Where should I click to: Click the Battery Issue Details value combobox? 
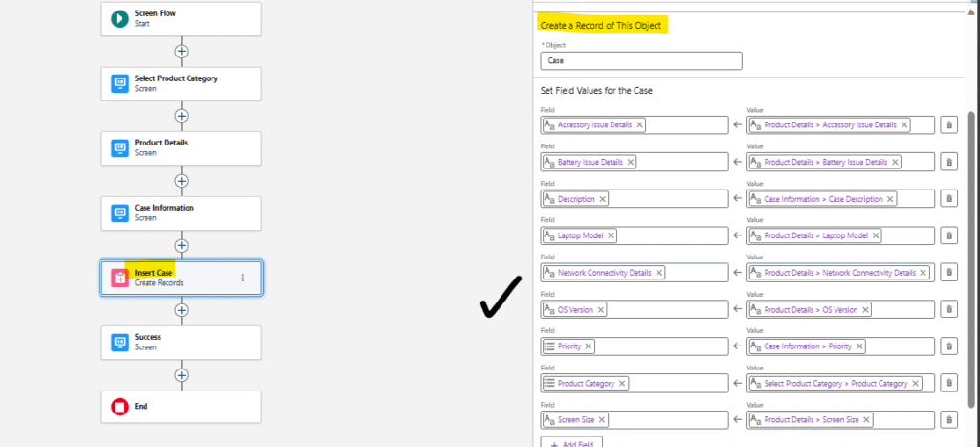[839, 162]
